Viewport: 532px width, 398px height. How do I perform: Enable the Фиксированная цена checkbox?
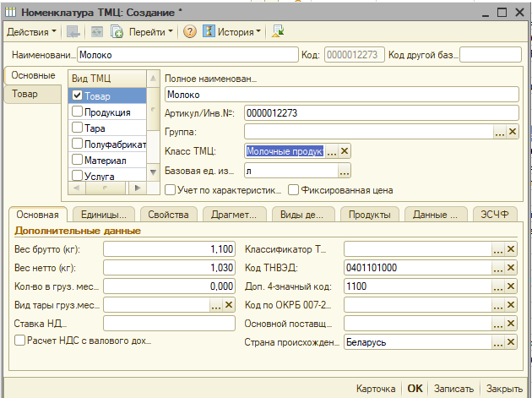click(294, 190)
